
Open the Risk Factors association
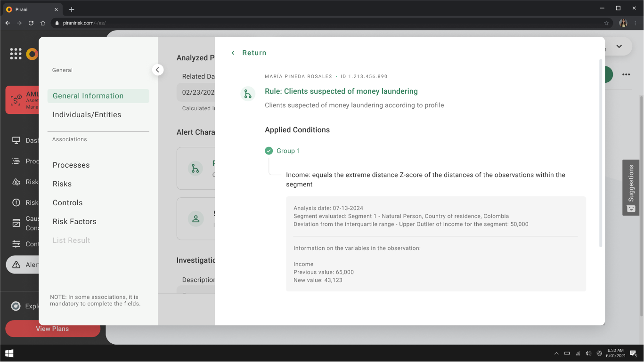coord(74,222)
